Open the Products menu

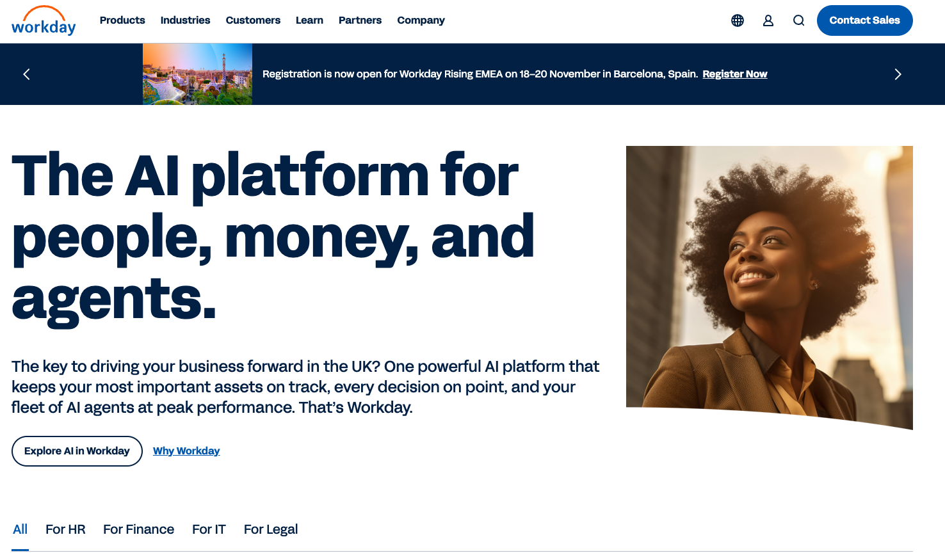pyautogui.click(x=122, y=20)
